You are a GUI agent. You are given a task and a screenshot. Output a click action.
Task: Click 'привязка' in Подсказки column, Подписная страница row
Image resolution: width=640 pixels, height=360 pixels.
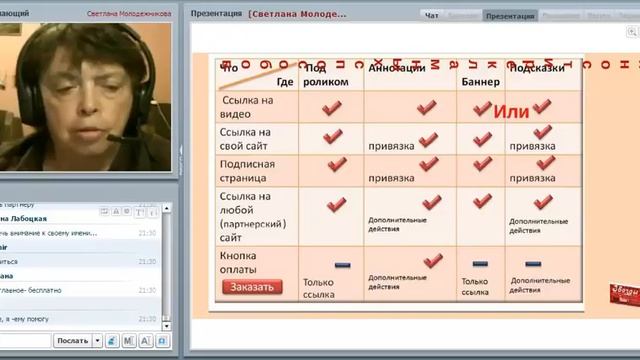coord(532,178)
